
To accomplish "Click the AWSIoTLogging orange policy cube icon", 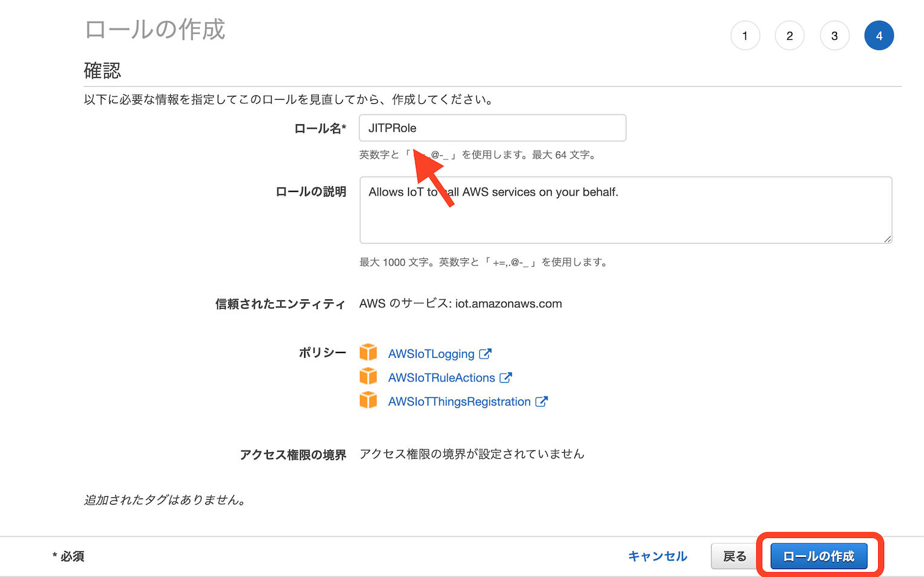I will click(x=368, y=353).
